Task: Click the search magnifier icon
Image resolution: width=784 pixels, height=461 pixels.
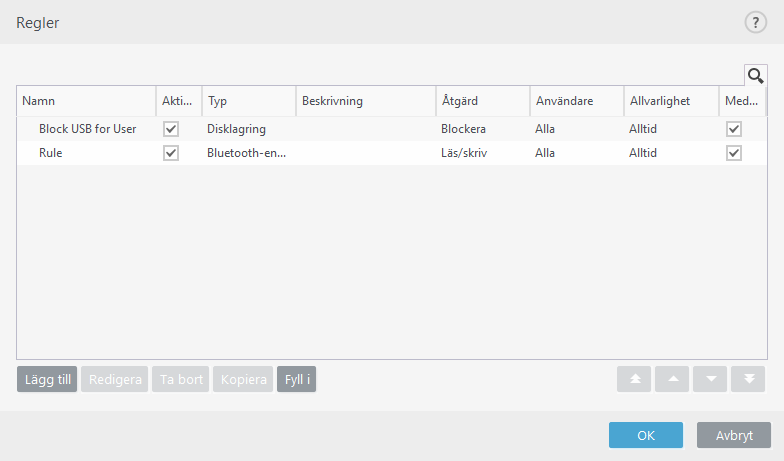Action: point(755,75)
